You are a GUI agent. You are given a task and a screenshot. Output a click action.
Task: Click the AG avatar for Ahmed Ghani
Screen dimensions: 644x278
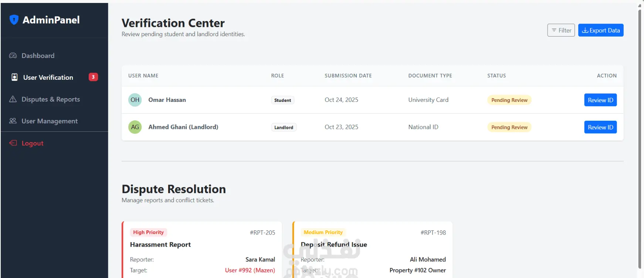point(135,127)
